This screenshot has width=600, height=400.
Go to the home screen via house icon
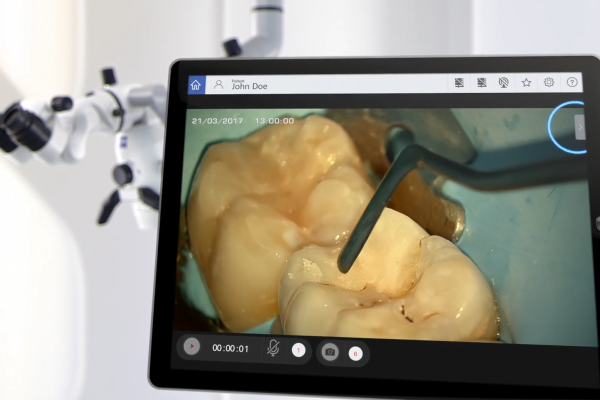(x=196, y=85)
